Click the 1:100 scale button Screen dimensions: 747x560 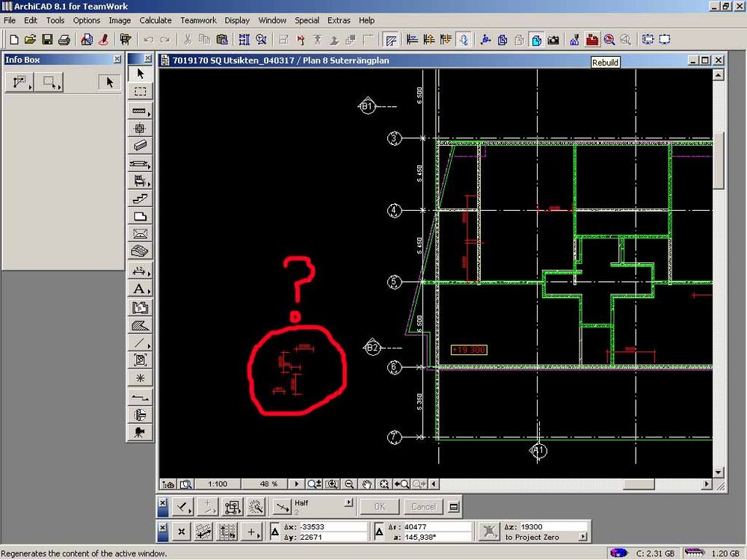(218, 484)
